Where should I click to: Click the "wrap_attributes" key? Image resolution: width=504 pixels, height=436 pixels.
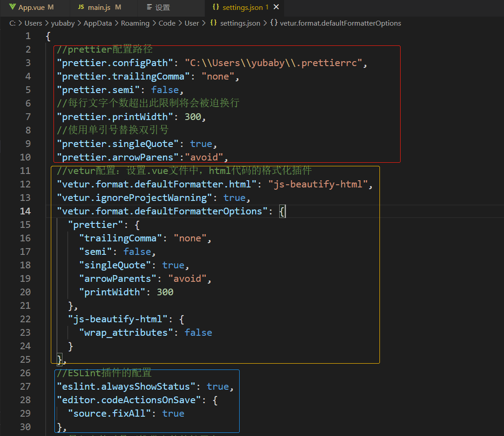(126, 333)
